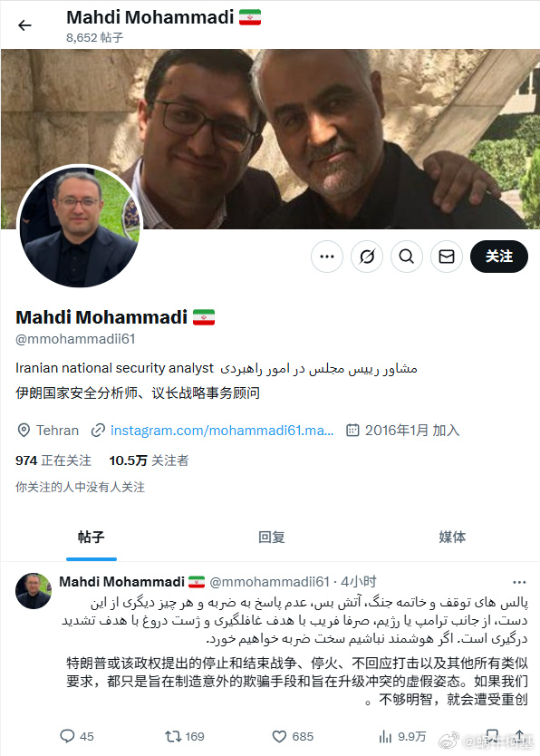The width and height of the screenshot is (540, 756).
Task: Go back using the left arrow
Action: point(24,25)
